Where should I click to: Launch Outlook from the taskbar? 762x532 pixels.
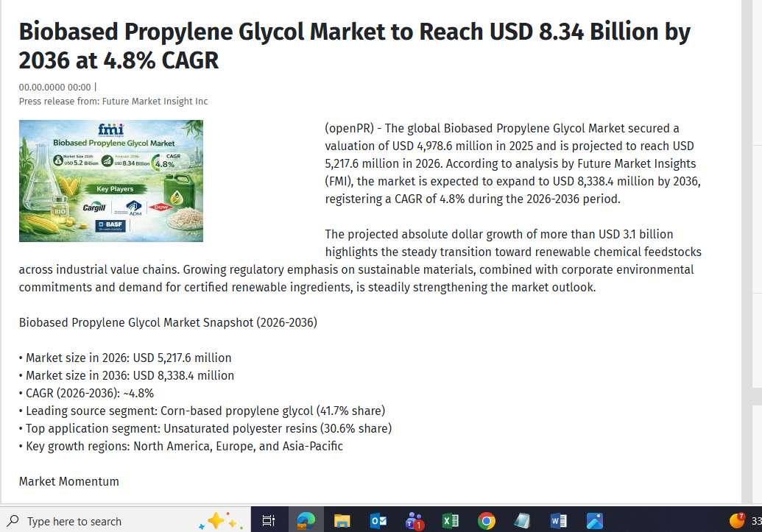378,521
